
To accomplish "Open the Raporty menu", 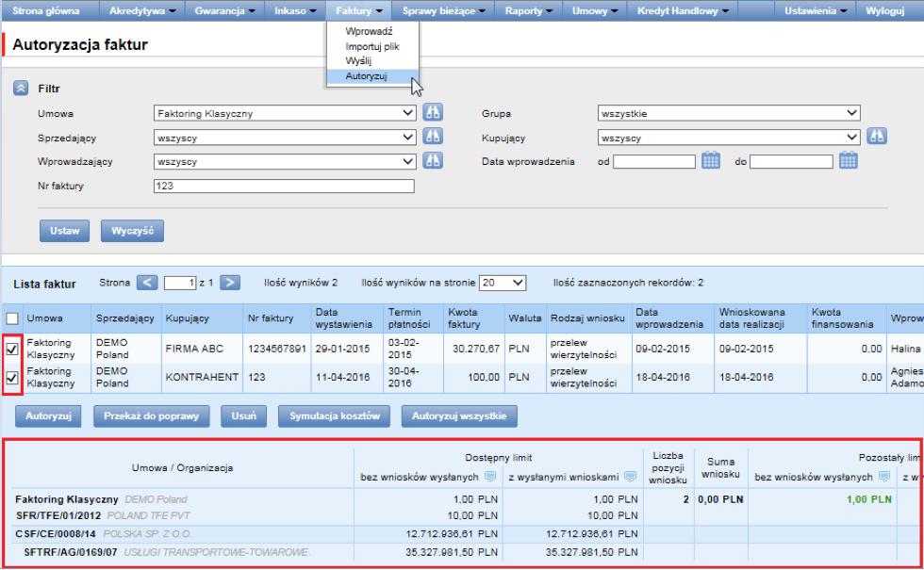I will click(x=529, y=10).
